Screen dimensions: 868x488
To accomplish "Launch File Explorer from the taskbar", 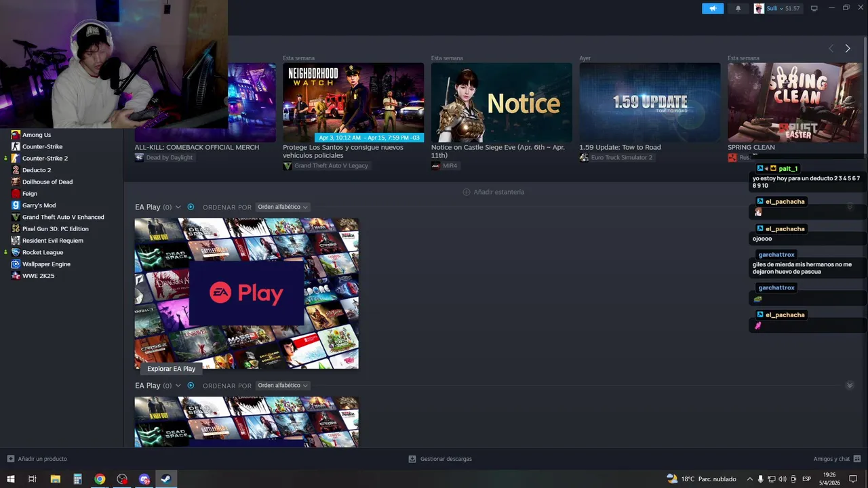I will point(55,479).
